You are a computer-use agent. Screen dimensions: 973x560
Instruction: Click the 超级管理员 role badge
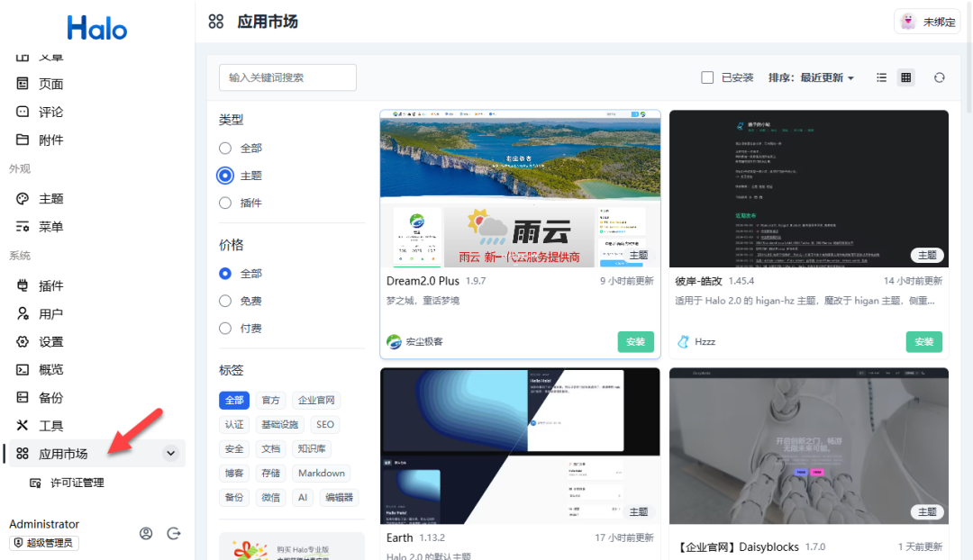click(x=44, y=543)
